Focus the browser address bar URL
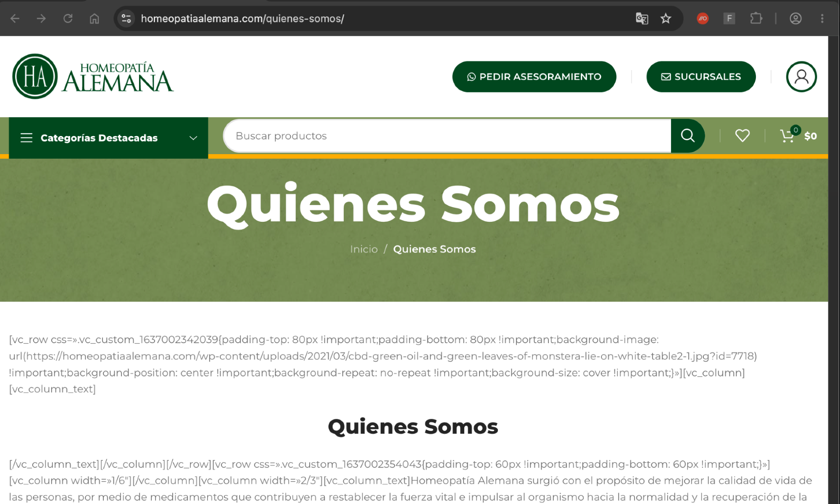 tap(242, 18)
